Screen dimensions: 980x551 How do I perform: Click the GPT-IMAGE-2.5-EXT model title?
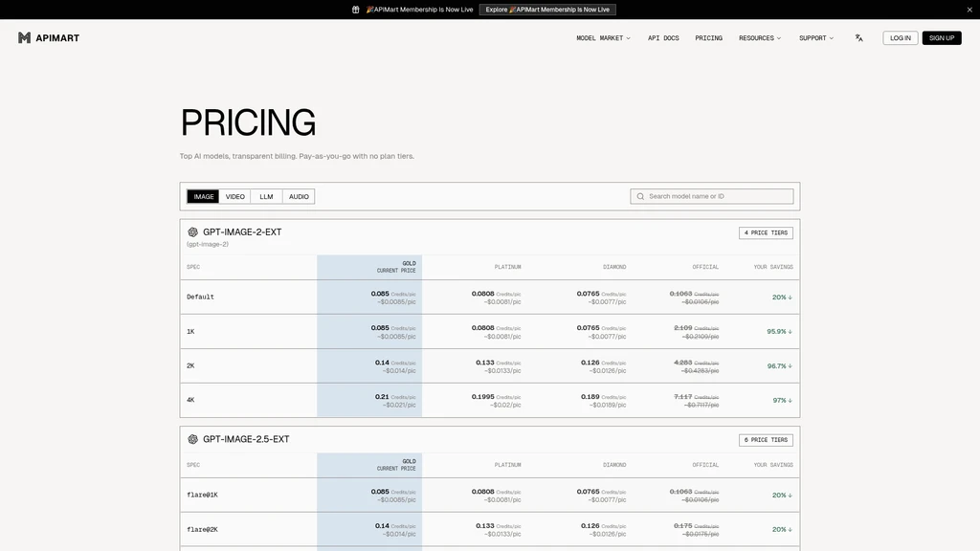(246, 439)
